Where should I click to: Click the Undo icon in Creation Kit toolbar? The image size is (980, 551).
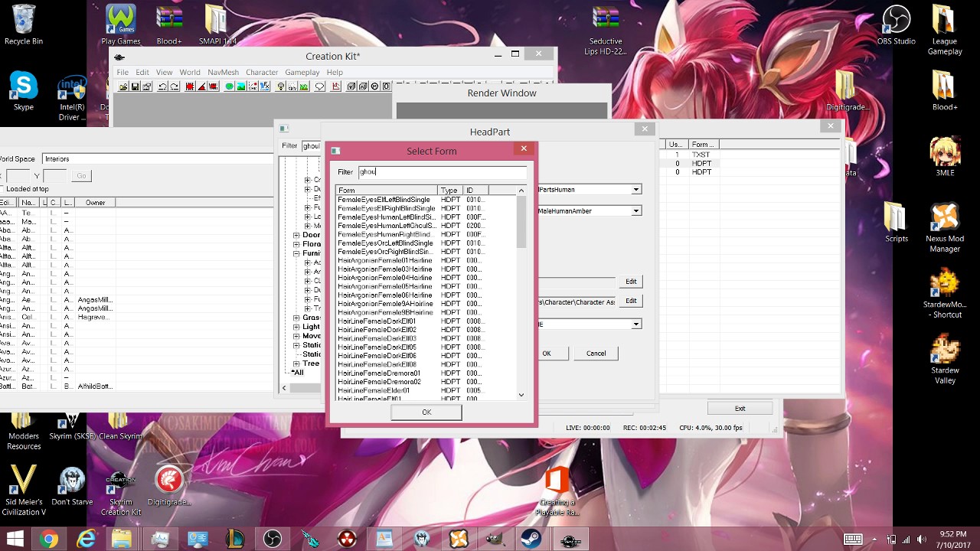point(163,86)
